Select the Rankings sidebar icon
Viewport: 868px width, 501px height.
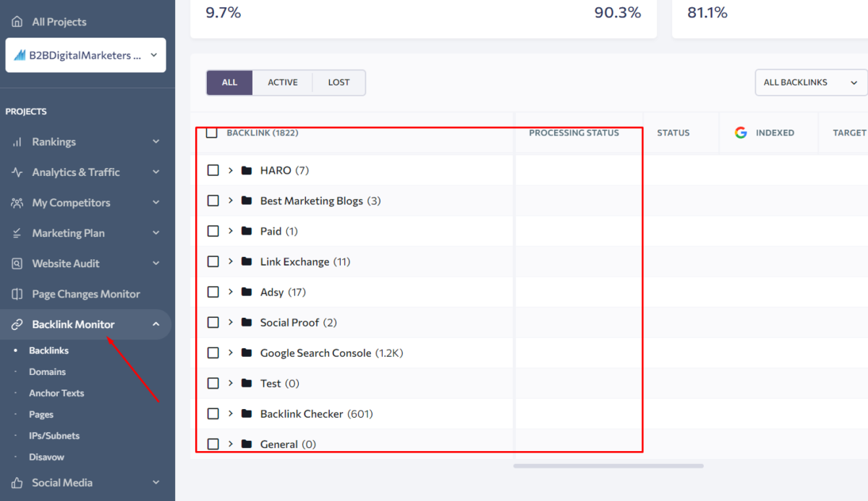17,141
